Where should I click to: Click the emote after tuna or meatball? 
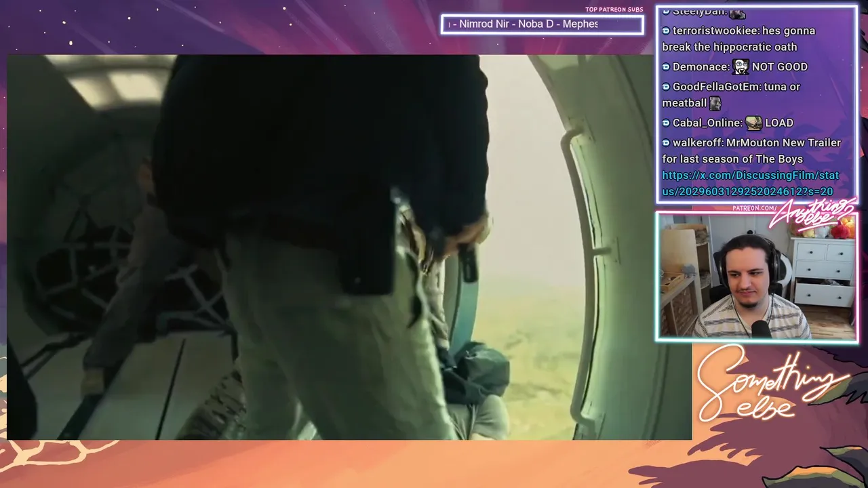(715, 103)
